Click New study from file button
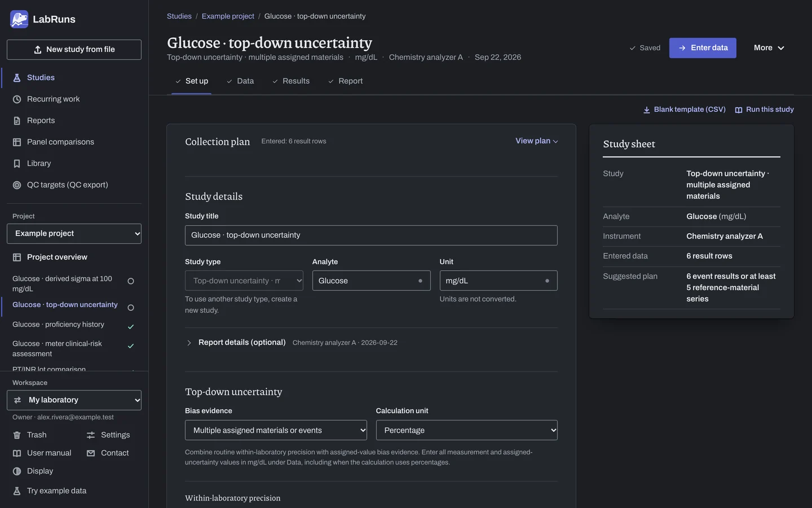This screenshot has width=812, height=508. click(x=74, y=50)
